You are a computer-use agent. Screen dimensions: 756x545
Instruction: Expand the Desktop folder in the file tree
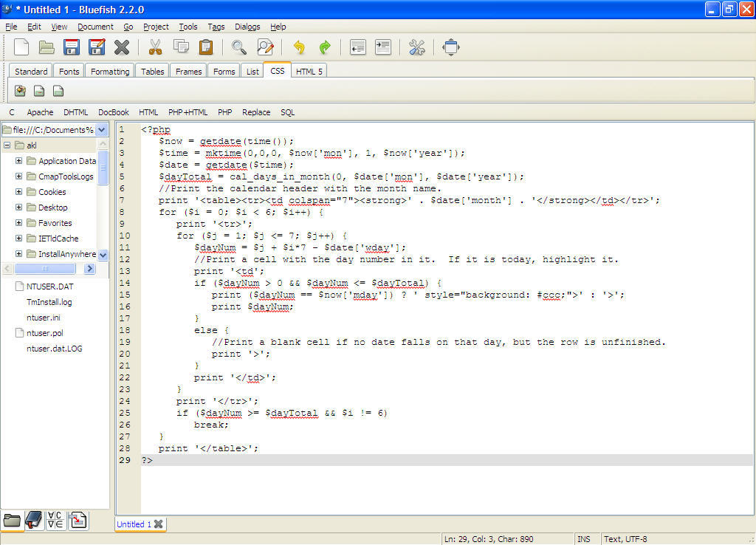(x=18, y=207)
